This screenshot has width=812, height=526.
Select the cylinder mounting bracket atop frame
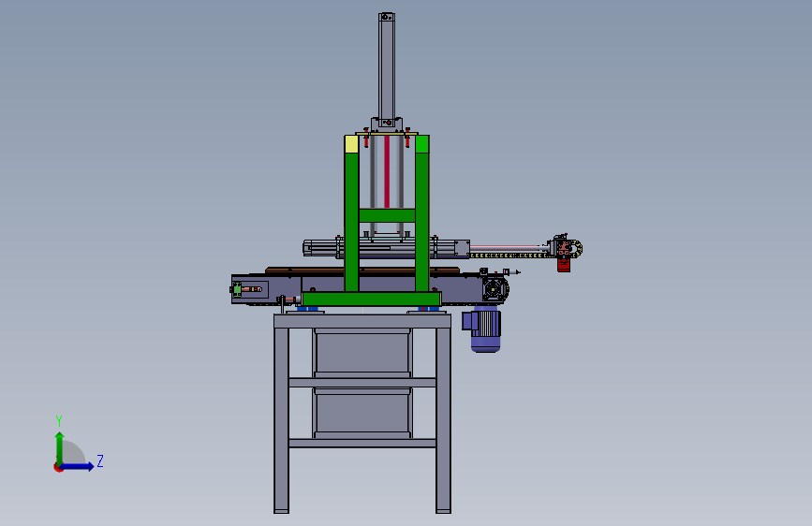(x=387, y=124)
